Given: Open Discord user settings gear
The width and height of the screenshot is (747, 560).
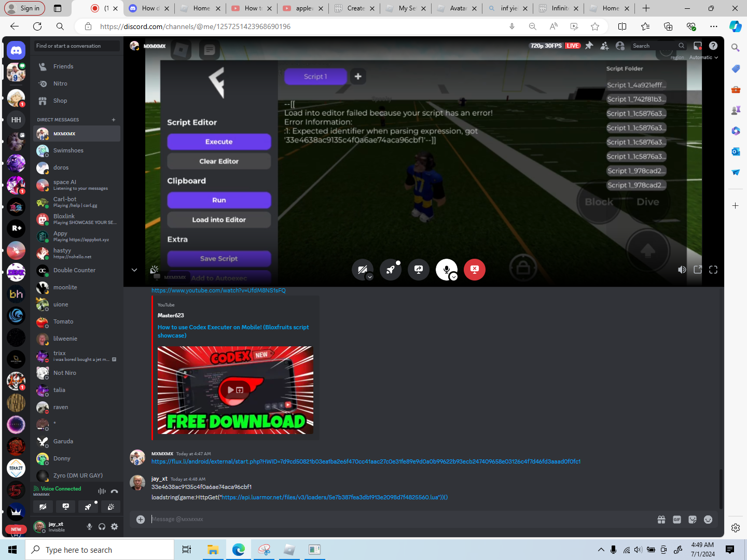Looking at the screenshot, I should point(115,527).
